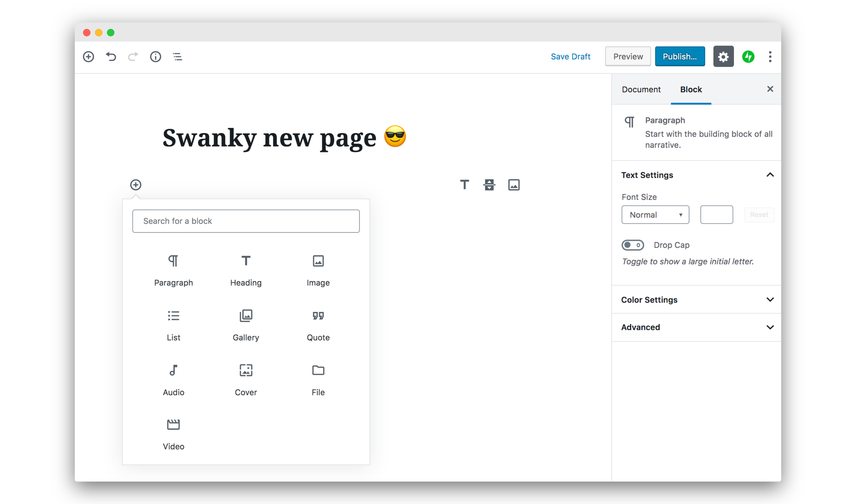
Task: Click Save Draft
Action: pyautogui.click(x=570, y=56)
